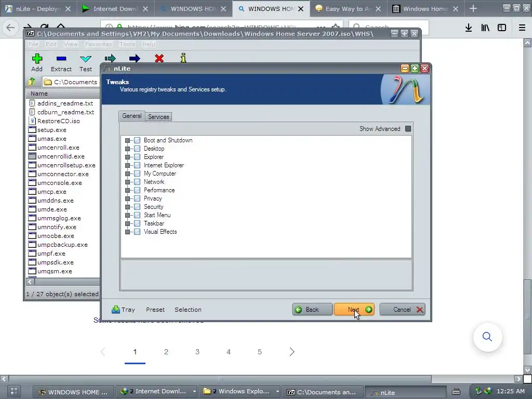The width and height of the screenshot is (532, 399).
Task: Select the General tab in nLite
Action: tap(131, 116)
